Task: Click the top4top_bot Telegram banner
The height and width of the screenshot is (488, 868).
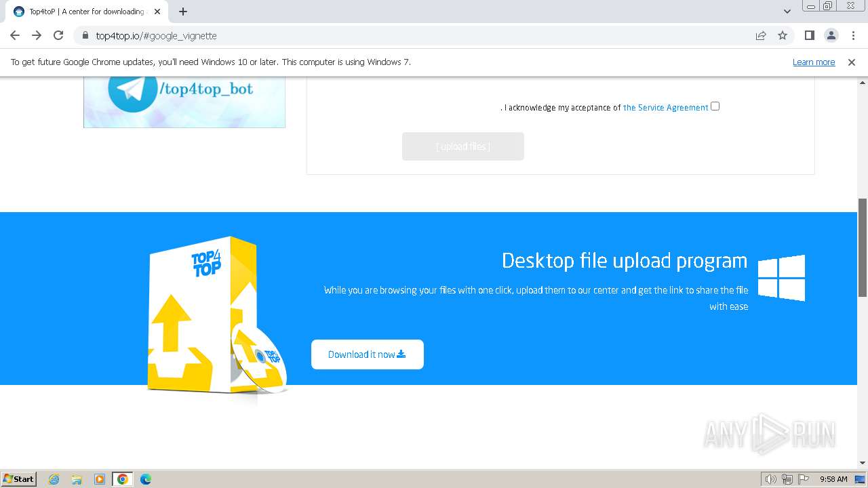Action: [184, 102]
